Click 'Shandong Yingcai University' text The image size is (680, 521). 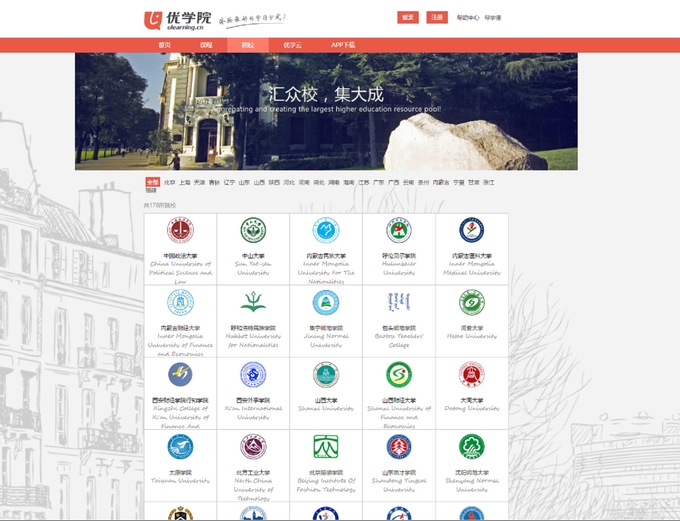coord(399,485)
